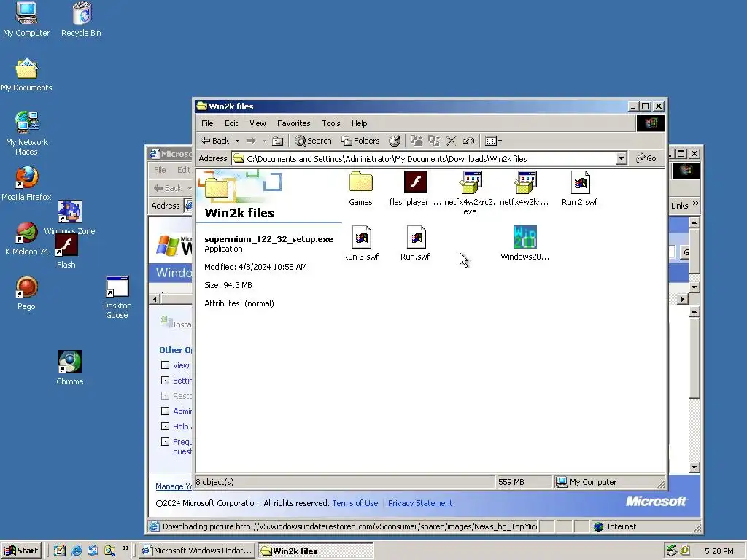Switch to Microsoft Windows Update taskbar button
The width and height of the screenshot is (747, 560).
point(197,551)
